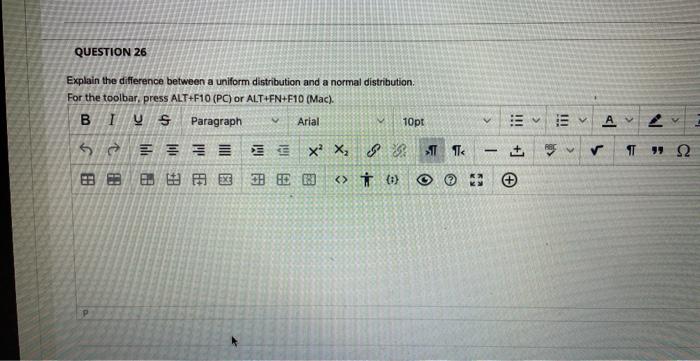Viewport: 700px width, 361px height.
Task: Open the omega special characters picker
Action: coord(683,152)
